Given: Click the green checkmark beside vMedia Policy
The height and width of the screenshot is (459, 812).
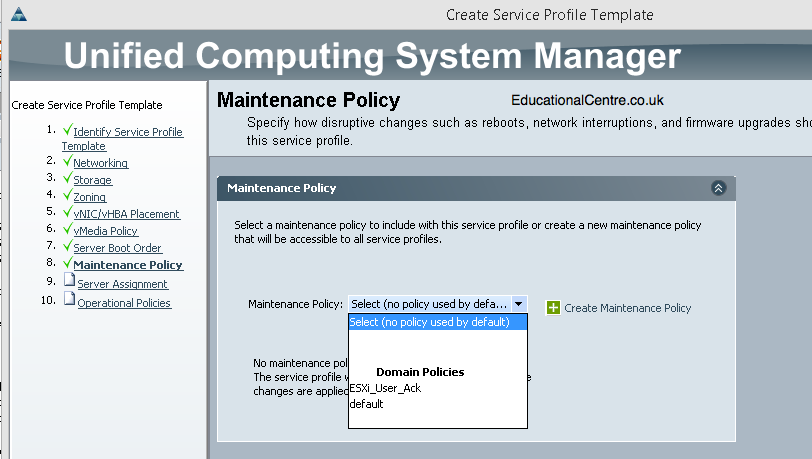Looking at the screenshot, I should (x=67, y=228).
